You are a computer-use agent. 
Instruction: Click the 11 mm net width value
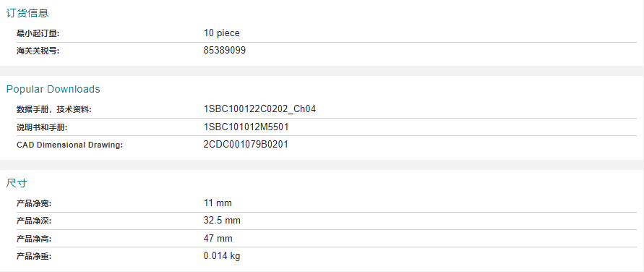point(218,203)
